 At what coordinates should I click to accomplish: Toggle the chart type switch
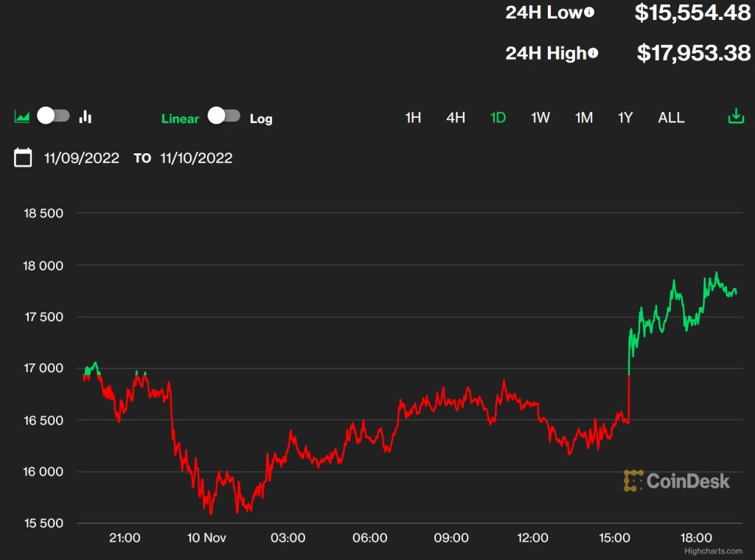click(54, 116)
